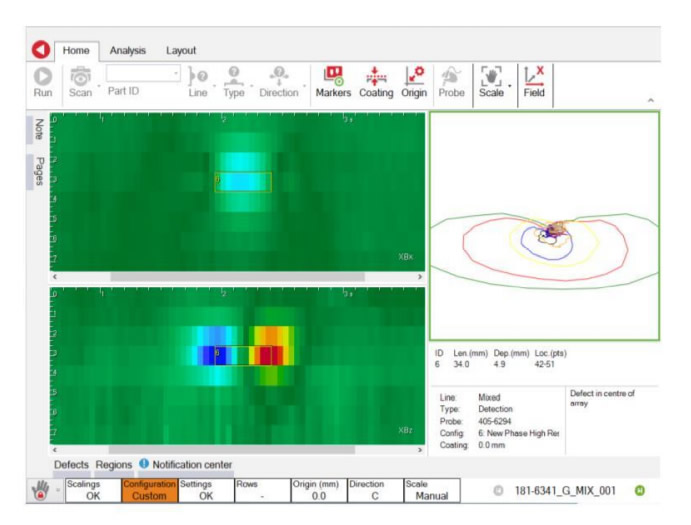
Task: Expand the Scale dropdown arrow
Action: pos(510,86)
